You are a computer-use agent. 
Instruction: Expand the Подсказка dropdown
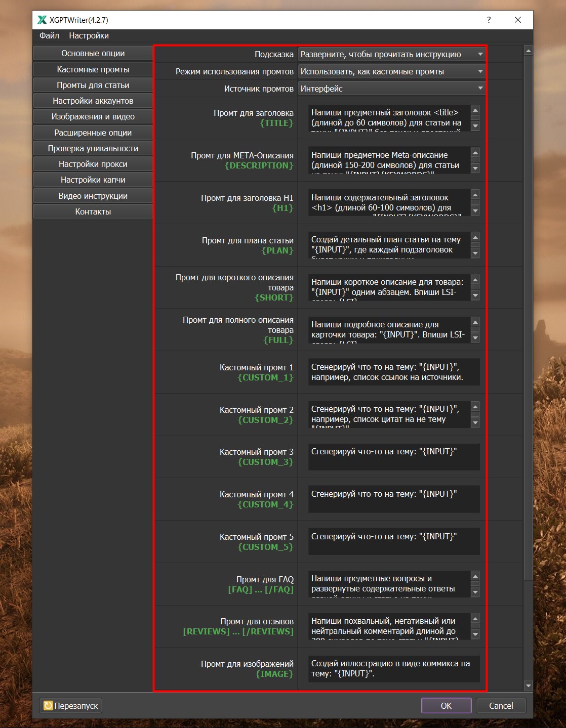pyautogui.click(x=391, y=54)
